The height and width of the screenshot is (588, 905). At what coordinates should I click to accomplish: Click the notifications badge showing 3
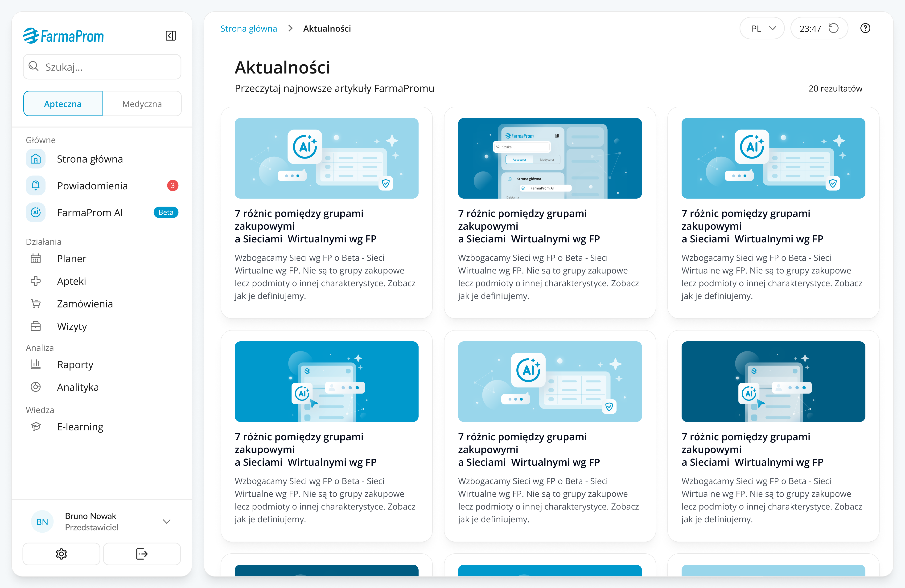173,185
